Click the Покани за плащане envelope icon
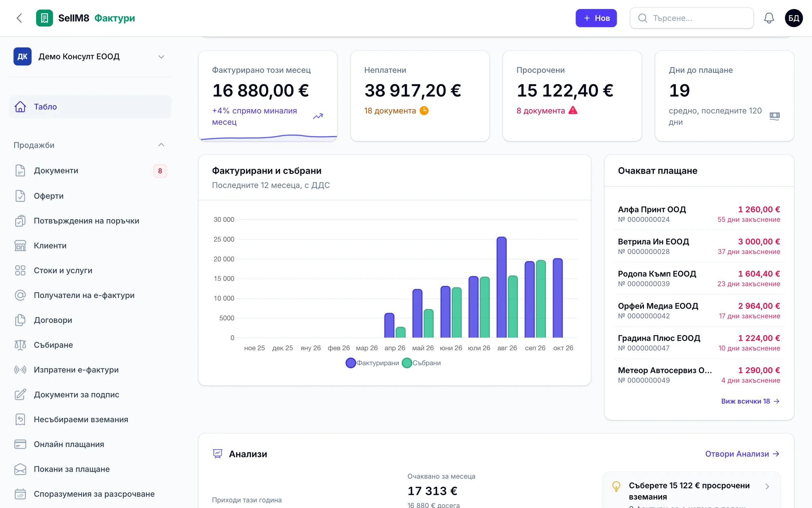Viewport: 812px width, 508px height. pos(20,469)
